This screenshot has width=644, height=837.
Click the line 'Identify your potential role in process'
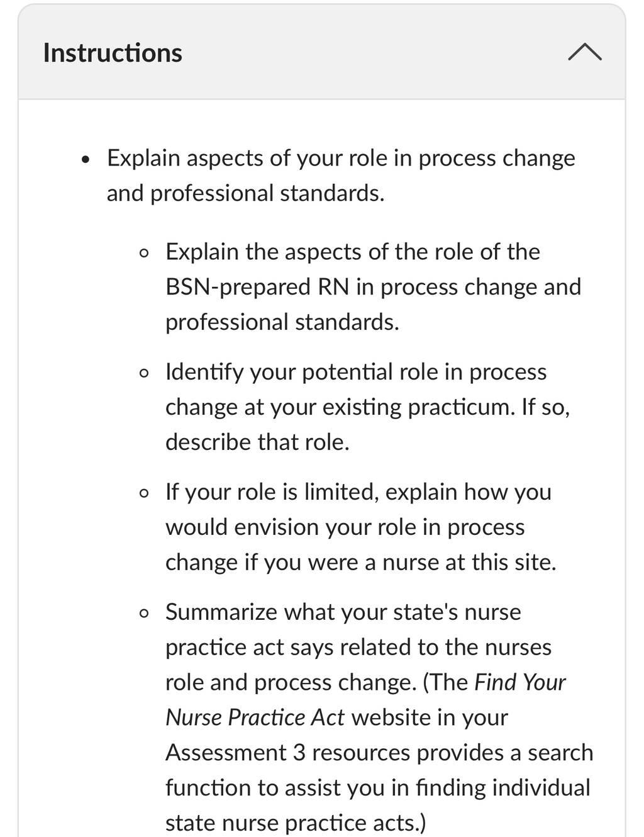tap(356, 372)
